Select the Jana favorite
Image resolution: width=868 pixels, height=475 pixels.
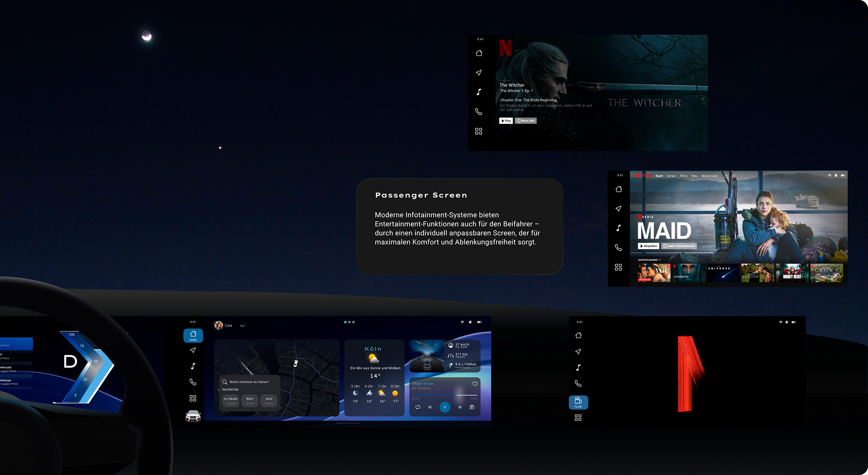(x=269, y=400)
